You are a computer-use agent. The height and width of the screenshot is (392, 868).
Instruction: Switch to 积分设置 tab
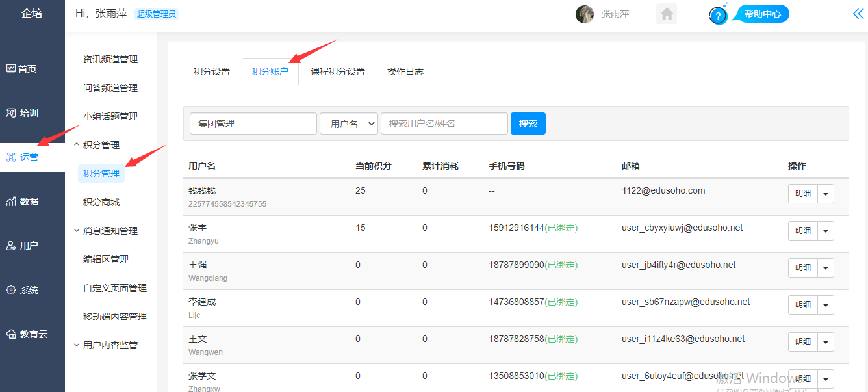[x=212, y=72]
